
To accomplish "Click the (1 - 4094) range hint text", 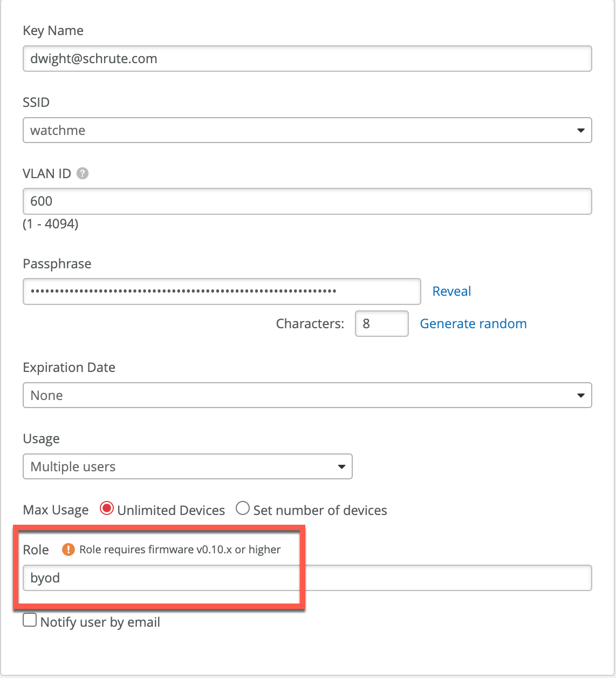I will 51,223.
